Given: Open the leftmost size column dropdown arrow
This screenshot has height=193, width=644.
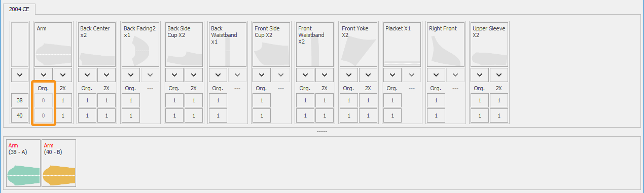Looking at the screenshot, I should point(20,75).
